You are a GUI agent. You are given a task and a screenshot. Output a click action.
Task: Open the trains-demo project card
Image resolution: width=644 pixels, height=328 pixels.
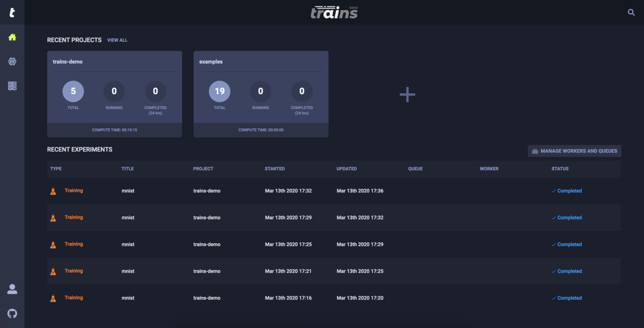(x=114, y=94)
